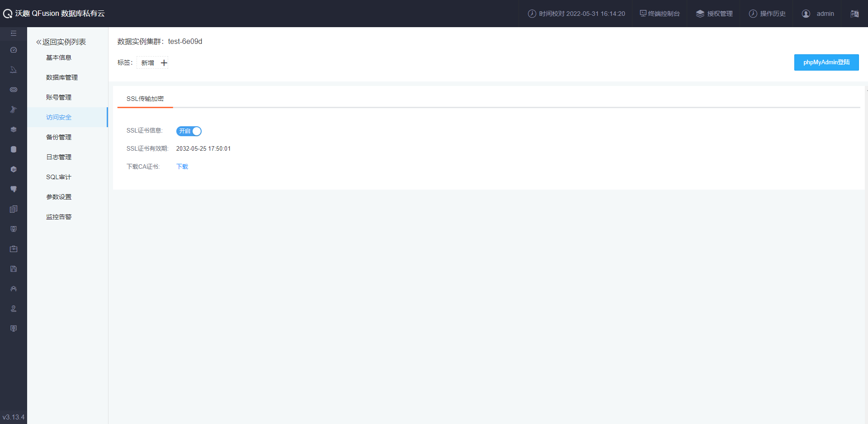Open the dashboard gauge icon
The image size is (868, 424).
[14, 50]
